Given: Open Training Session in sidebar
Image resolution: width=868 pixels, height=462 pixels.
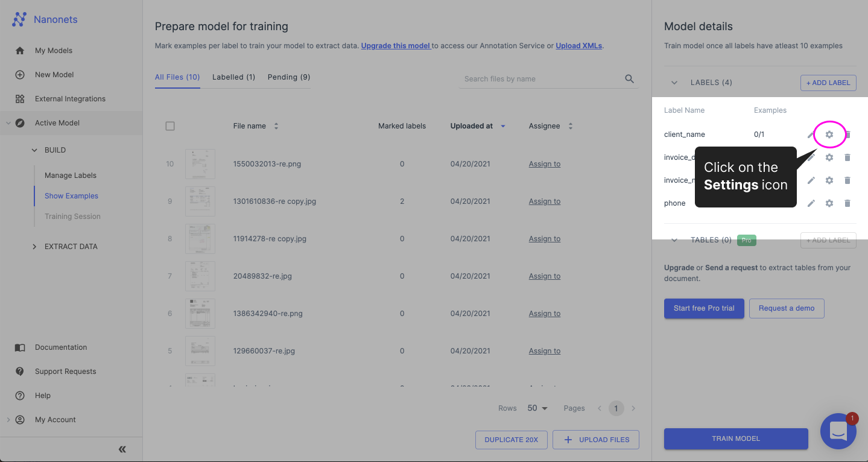Looking at the screenshot, I should point(72,217).
